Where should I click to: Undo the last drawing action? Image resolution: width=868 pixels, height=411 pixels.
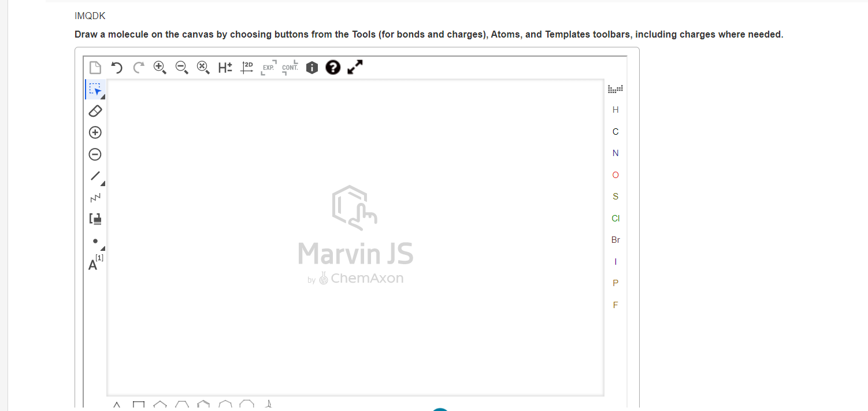(x=117, y=68)
